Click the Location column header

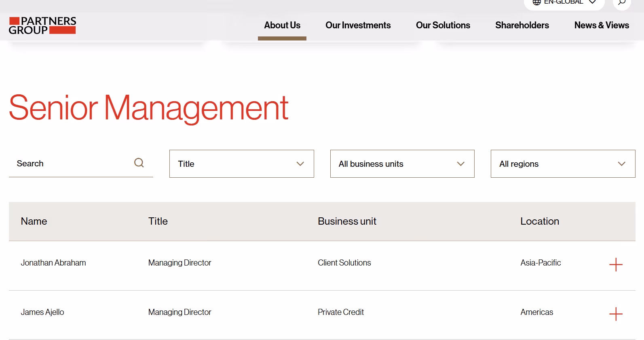tap(540, 221)
